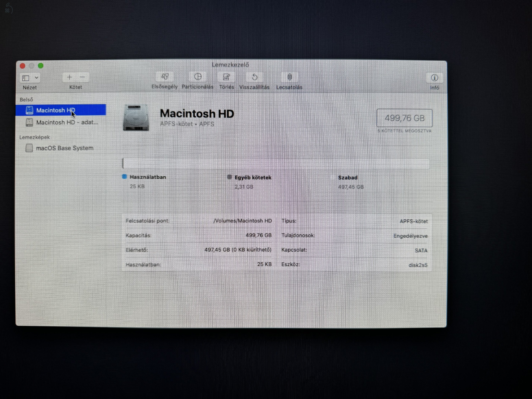Image resolution: width=532 pixels, height=399 pixels.
Task: Zoom window with the green button
Action: [x=41, y=66]
